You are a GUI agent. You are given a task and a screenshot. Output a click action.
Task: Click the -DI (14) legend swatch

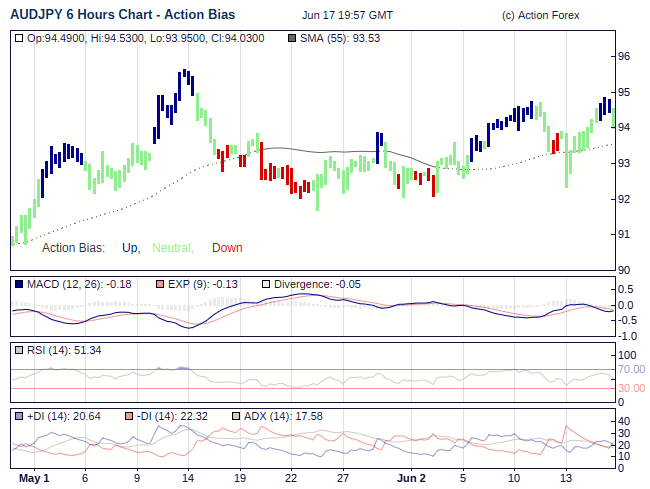pyautogui.click(x=128, y=416)
